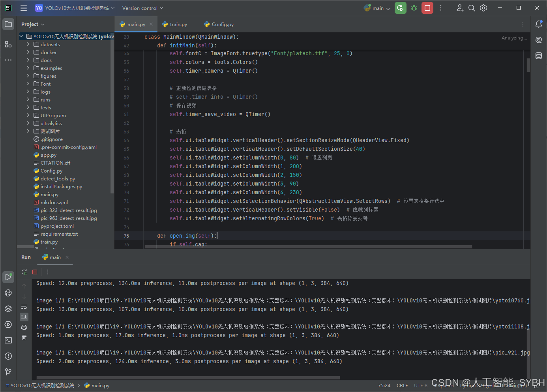Toggle soft-wrap in the Run console
Viewport: 547px width, 392px height.
click(x=24, y=307)
